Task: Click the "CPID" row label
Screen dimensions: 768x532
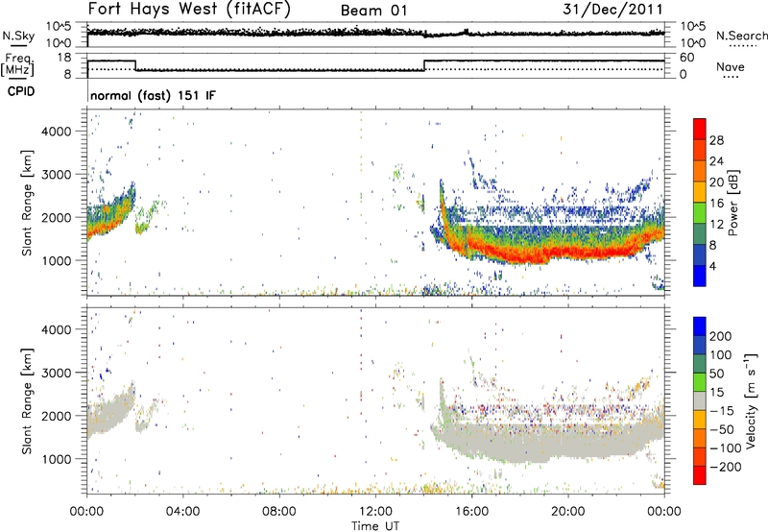Action: click(21, 91)
